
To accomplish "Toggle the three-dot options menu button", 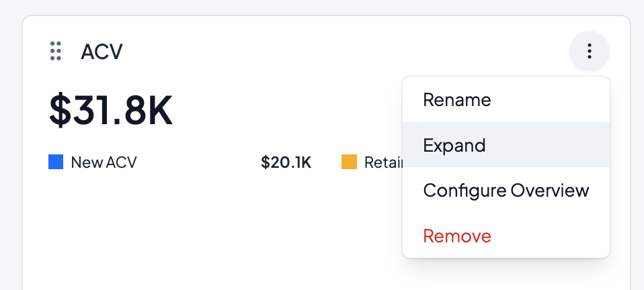I will point(589,51).
